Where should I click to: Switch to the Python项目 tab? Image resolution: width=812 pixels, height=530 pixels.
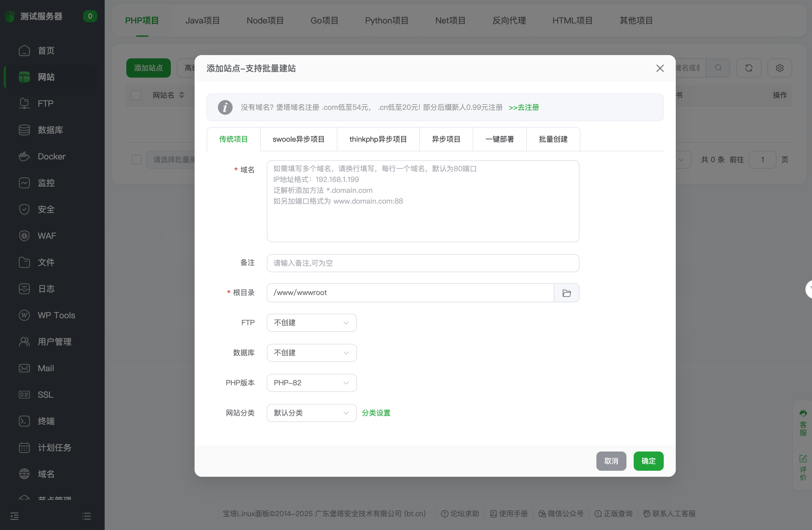[386, 20]
